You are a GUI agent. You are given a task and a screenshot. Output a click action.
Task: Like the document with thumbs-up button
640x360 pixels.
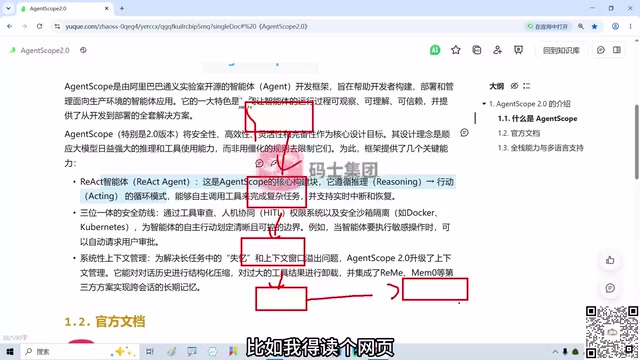tap(610, 260)
